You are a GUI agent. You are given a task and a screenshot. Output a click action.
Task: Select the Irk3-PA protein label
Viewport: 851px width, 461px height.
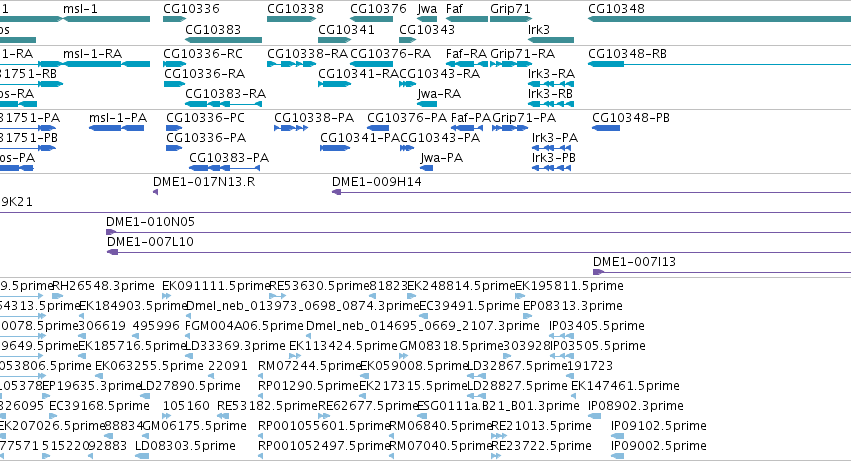pyautogui.click(x=555, y=137)
